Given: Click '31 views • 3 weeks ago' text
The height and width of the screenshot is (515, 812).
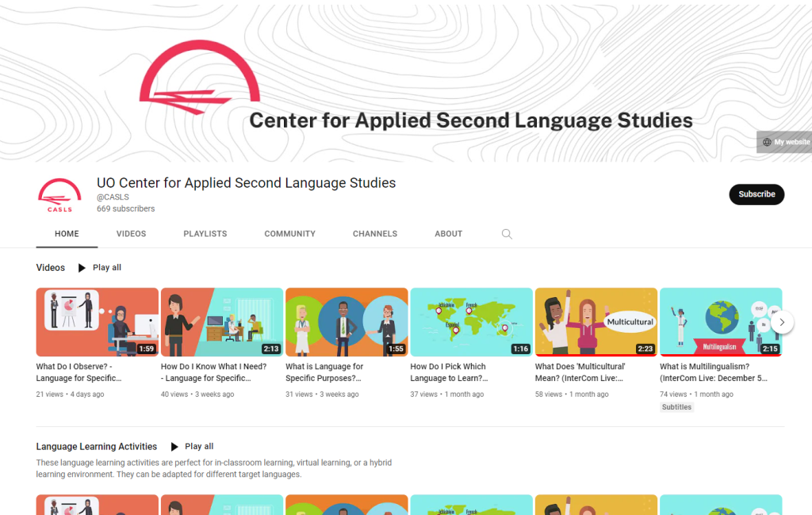Looking at the screenshot, I should pos(322,395).
